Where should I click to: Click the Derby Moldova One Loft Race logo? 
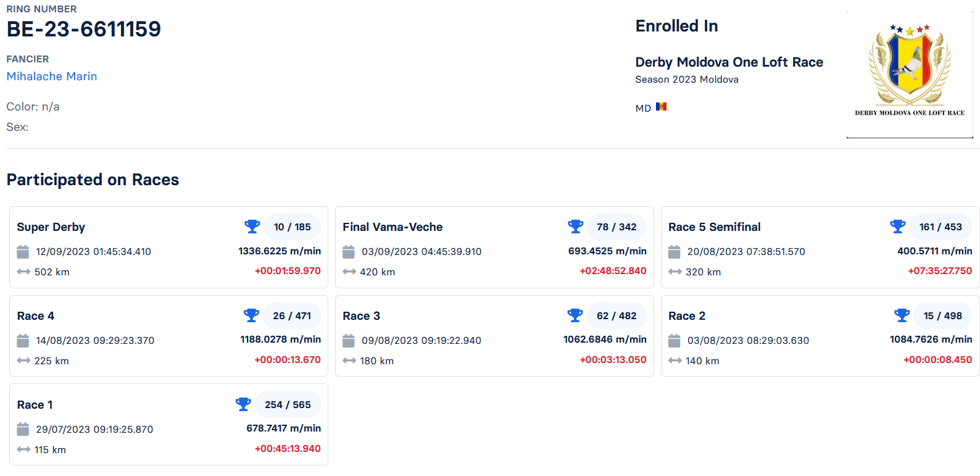point(909,74)
